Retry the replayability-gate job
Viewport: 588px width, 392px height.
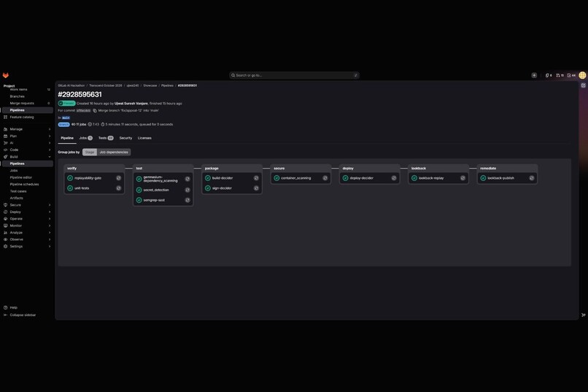coord(118,178)
